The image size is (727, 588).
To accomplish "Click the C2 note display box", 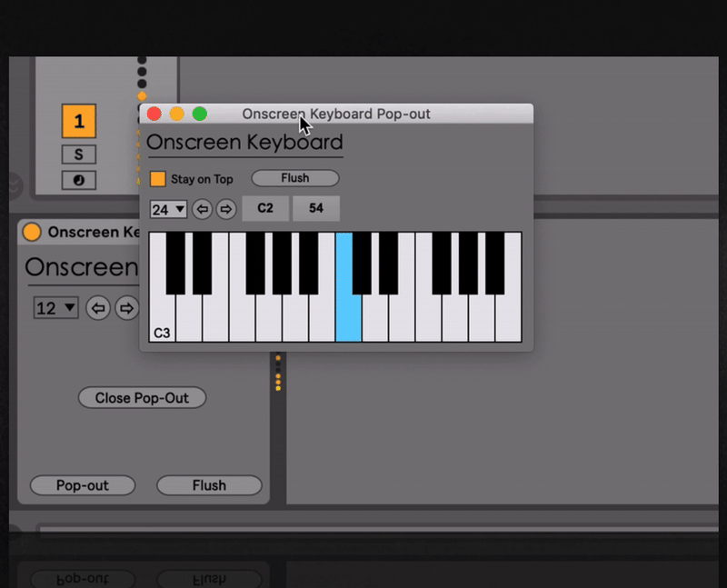I will click(x=265, y=208).
